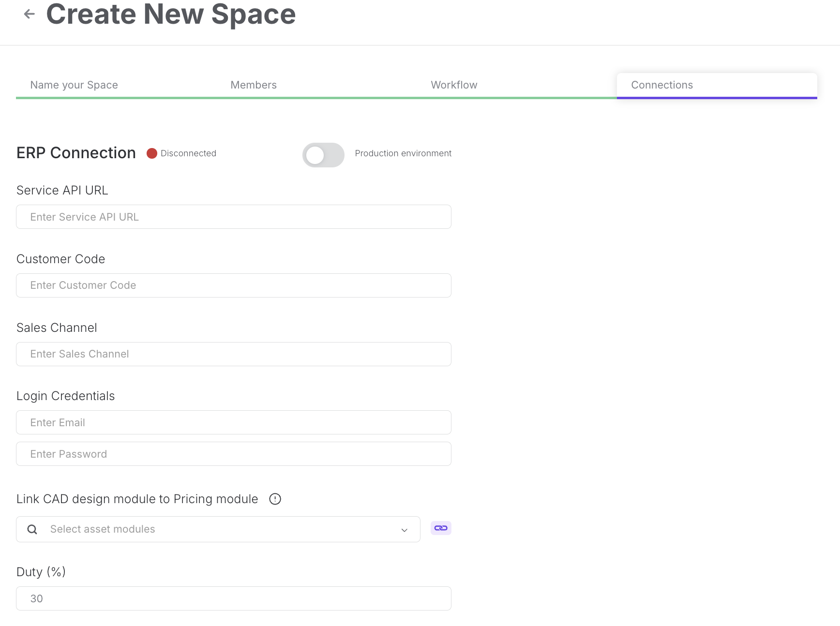Click the purple chain link icon button

coord(441,528)
